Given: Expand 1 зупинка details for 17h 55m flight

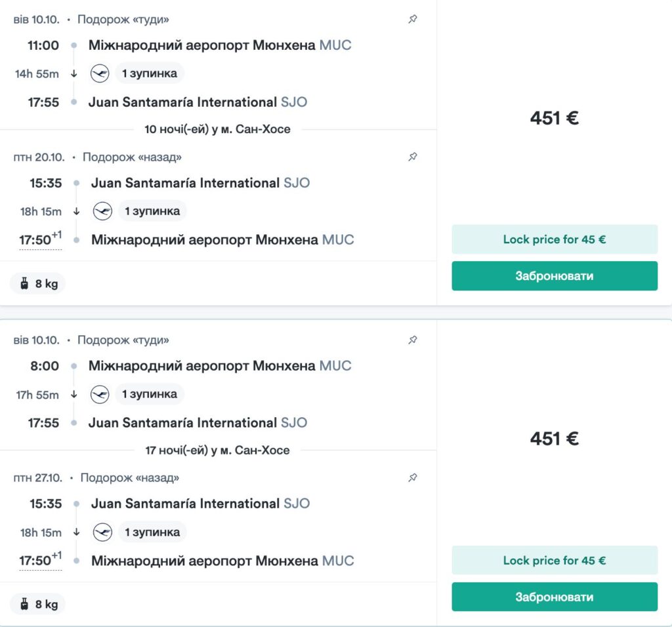Looking at the screenshot, I should tap(150, 394).
